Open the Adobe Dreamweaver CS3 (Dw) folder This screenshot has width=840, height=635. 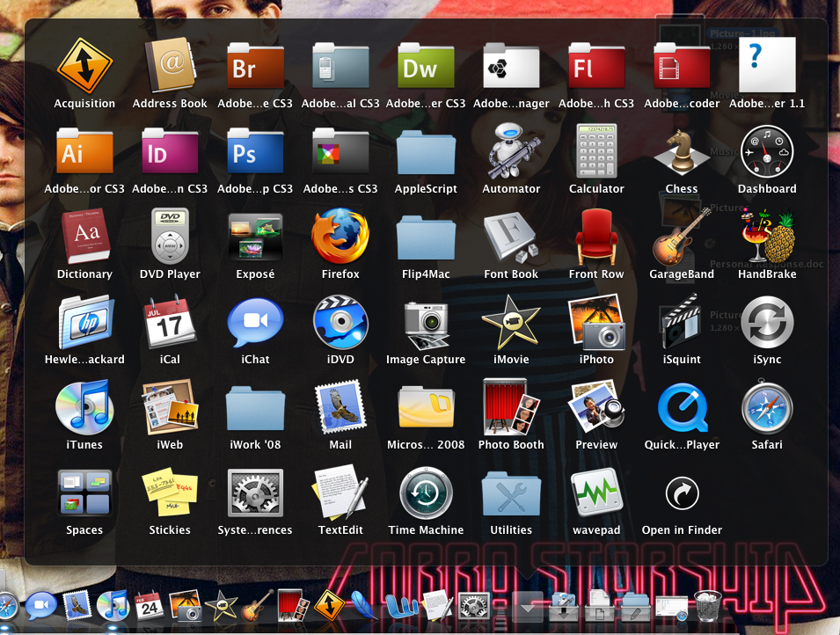[426, 65]
